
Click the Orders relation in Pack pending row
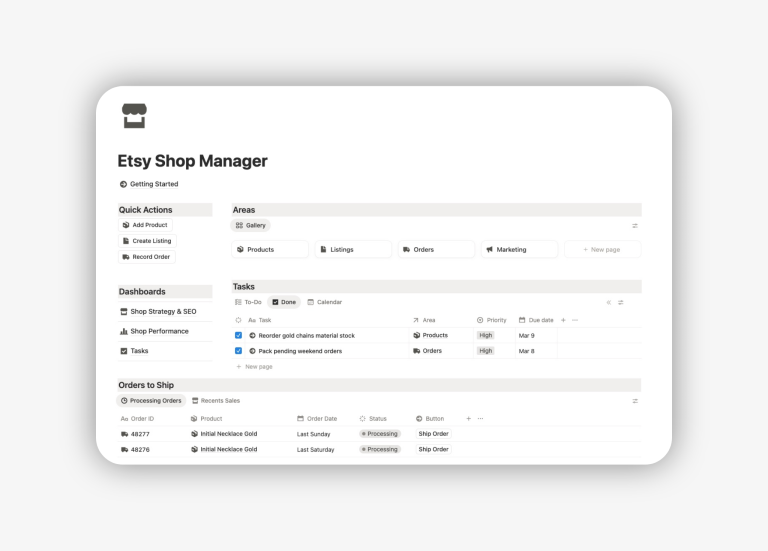(428, 351)
